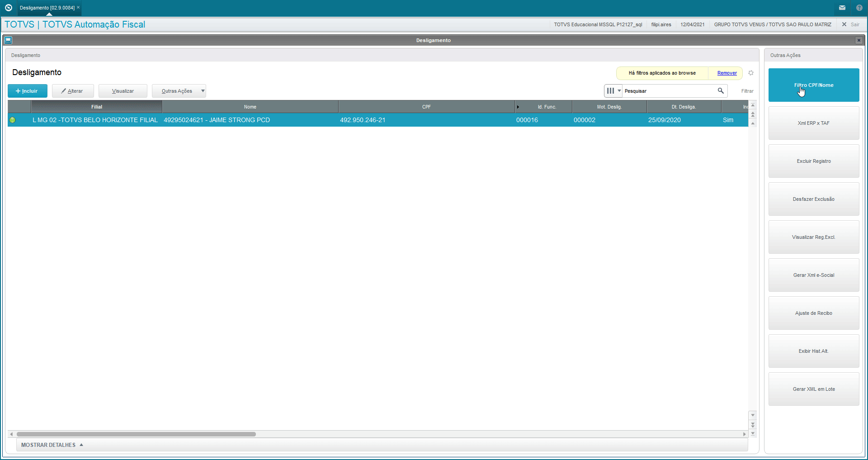This screenshot has height=460, width=868.
Task: Click the user name filipi.aires
Action: pos(661,24)
